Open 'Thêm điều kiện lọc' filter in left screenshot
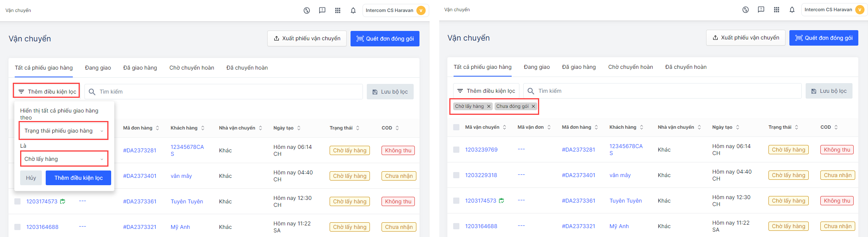 [x=47, y=91]
